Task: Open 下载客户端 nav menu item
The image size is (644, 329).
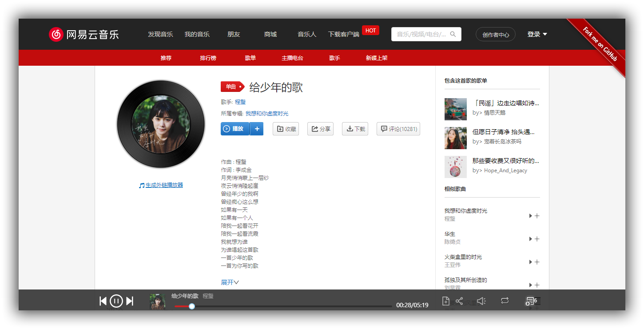Action: click(344, 34)
